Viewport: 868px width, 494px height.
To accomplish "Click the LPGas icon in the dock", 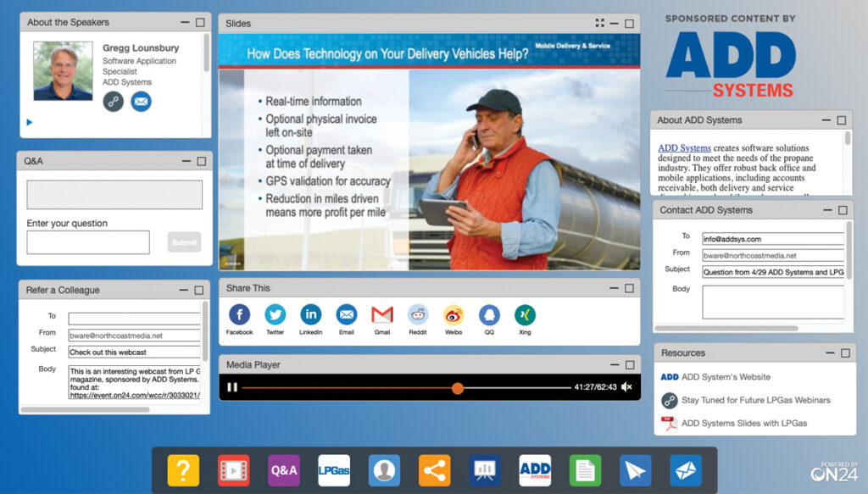I will pos(333,469).
